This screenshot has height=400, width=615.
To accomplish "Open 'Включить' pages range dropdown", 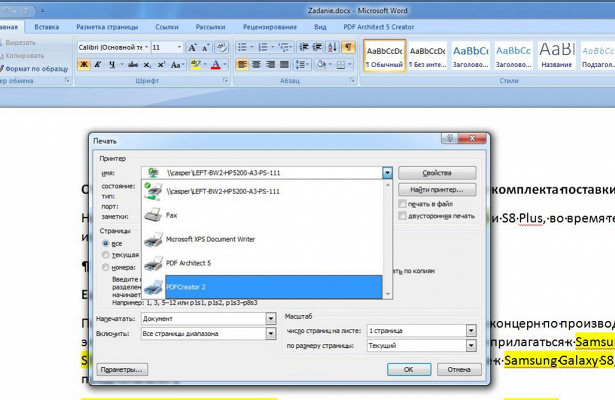I will pos(271,334).
